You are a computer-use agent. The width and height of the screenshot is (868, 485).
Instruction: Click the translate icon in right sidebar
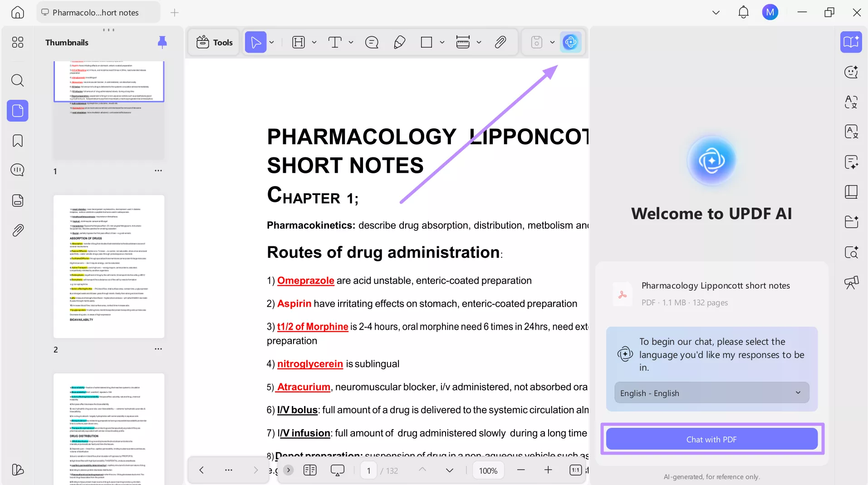pyautogui.click(x=851, y=102)
